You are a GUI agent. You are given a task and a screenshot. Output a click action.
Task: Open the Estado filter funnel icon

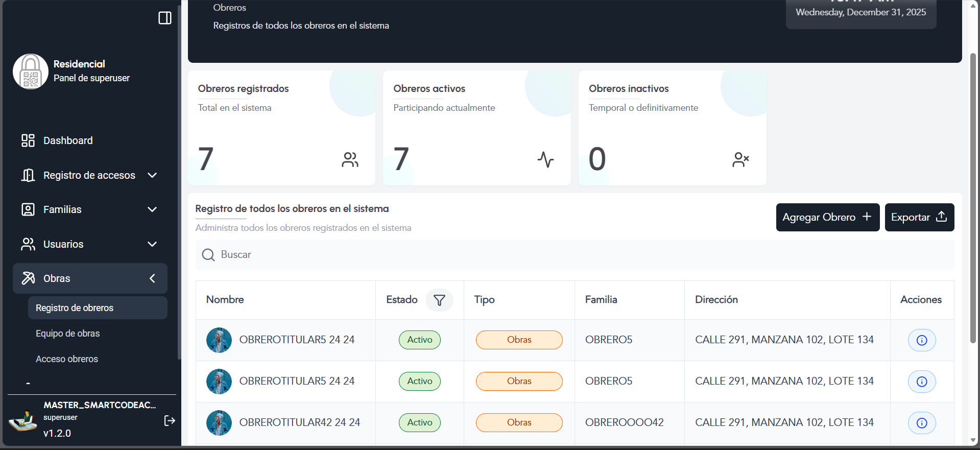click(439, 300)
